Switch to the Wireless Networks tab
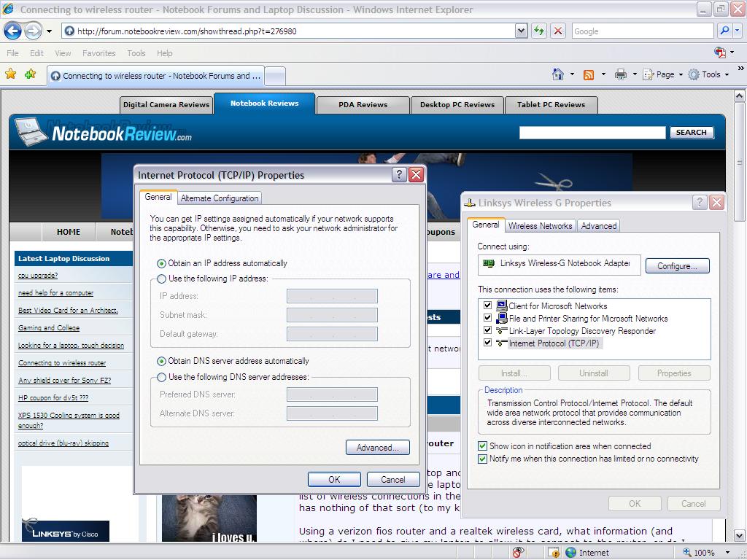Image resolution: width=747 pixels, height=560 pixels. tap(541, 226)
